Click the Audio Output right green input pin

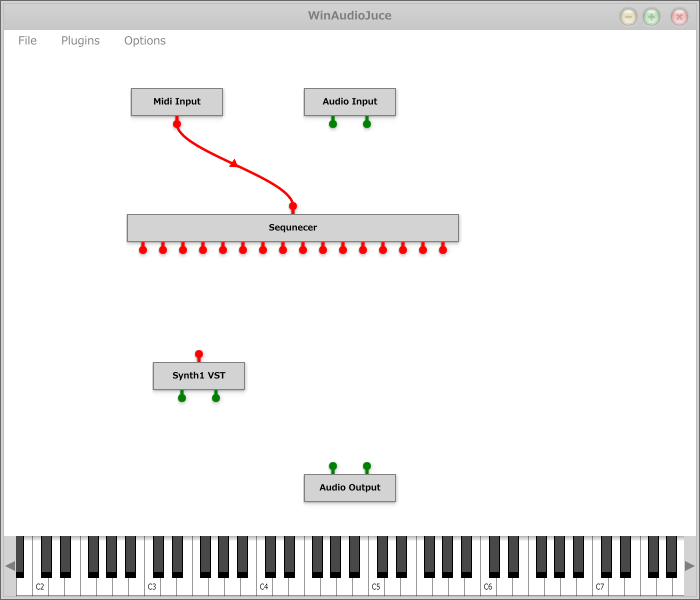click(367, 467)
